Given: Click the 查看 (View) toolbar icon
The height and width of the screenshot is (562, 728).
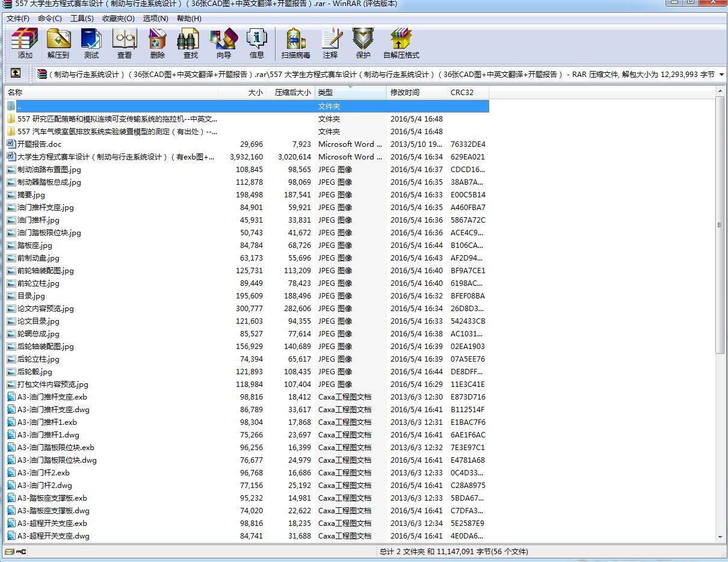Looking at the screenshot, I should (125, 39).
